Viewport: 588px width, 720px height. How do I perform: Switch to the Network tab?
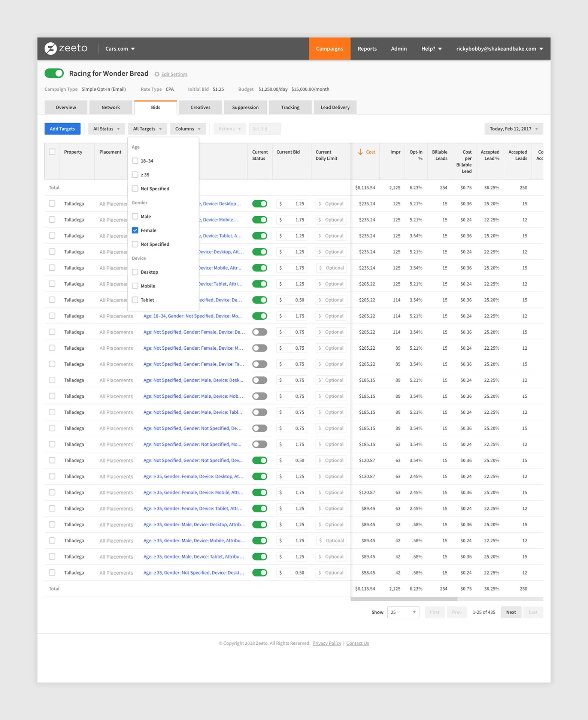(111, 107)
